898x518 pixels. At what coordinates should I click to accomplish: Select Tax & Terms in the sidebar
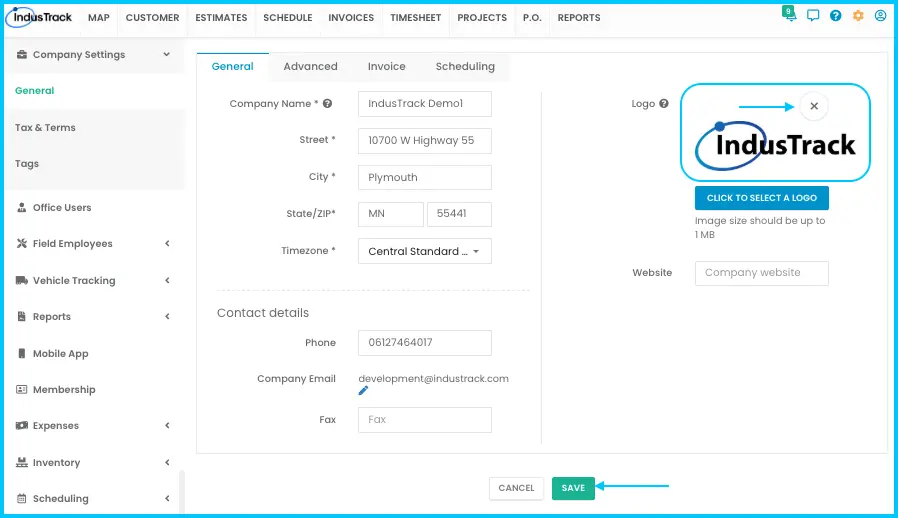(45, 128)
